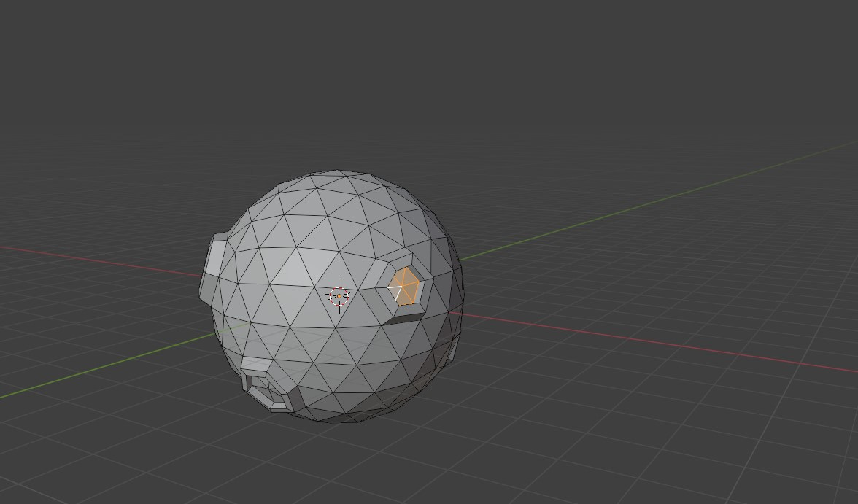
Task: Click the 3D cursor crosshair on the mesh
Action: point(339,296)
